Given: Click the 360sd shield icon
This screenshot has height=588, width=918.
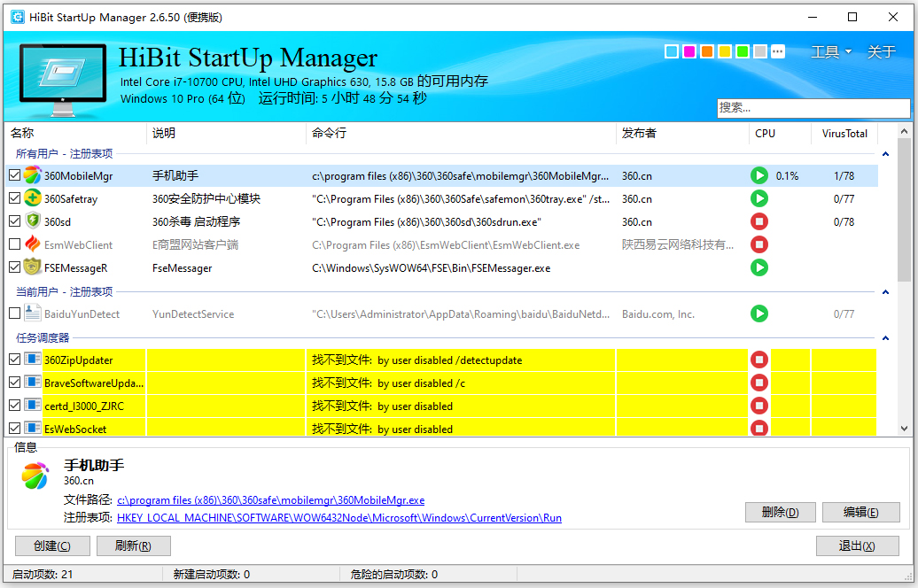Looking at the screenshot, I should pos(33,221).
